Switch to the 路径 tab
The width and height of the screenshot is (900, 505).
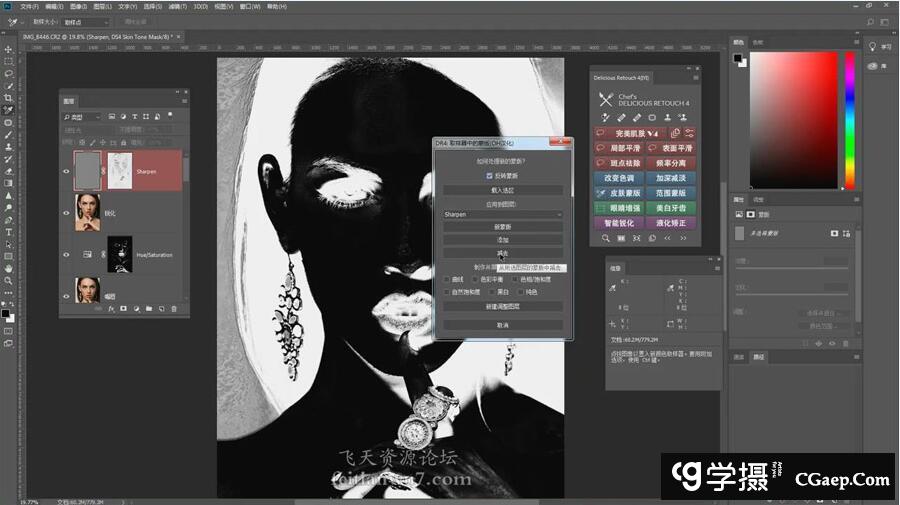(x=759, y=356)
